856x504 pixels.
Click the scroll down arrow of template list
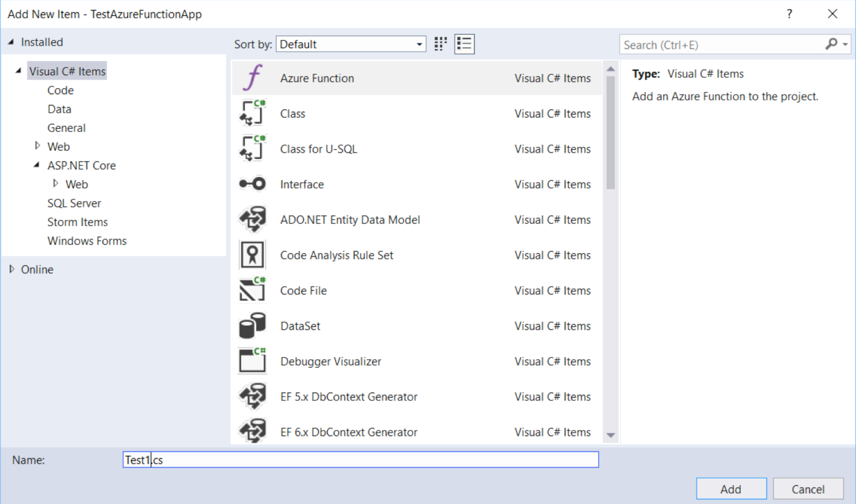click(610, 435)
